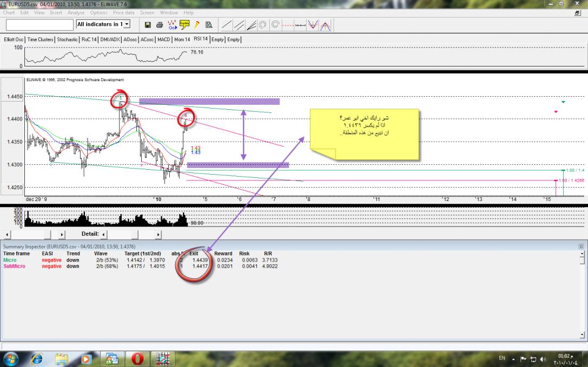Click the SubMicro time frame row
The height and width of the screenshot is (367, 588).
15,266
